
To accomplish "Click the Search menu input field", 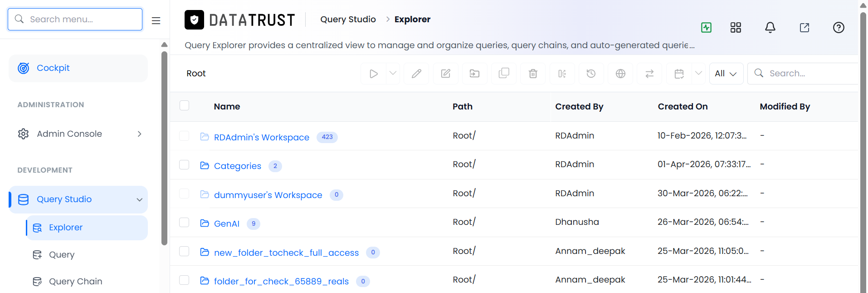I will point(75,19).
